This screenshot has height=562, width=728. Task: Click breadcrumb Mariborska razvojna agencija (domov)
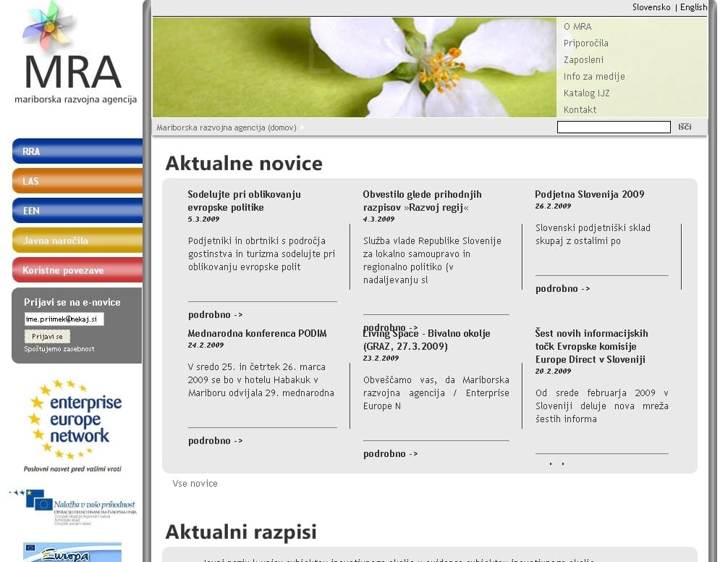[226, 127]
